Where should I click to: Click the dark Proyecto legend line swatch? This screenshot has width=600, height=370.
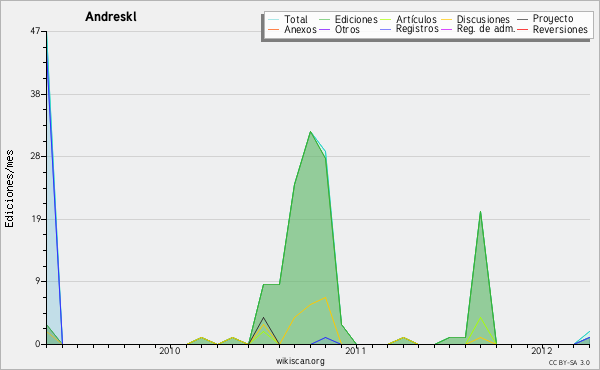pos(522,19)
